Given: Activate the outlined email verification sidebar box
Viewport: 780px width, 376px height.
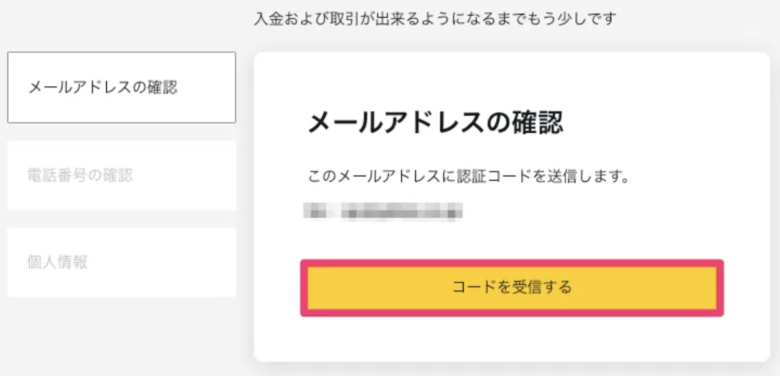Looking at the screenshot, I should [x=121, y=88].
